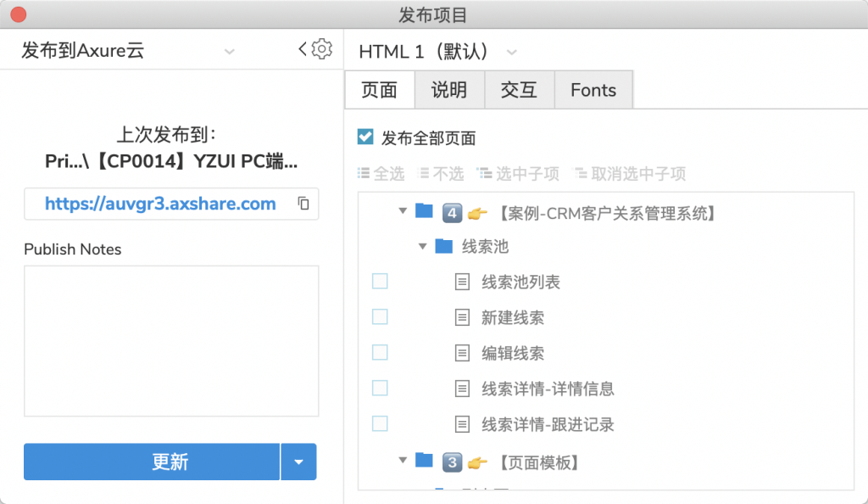
Task: Switch to the Fonts tab
Action: tap(593, 90)
